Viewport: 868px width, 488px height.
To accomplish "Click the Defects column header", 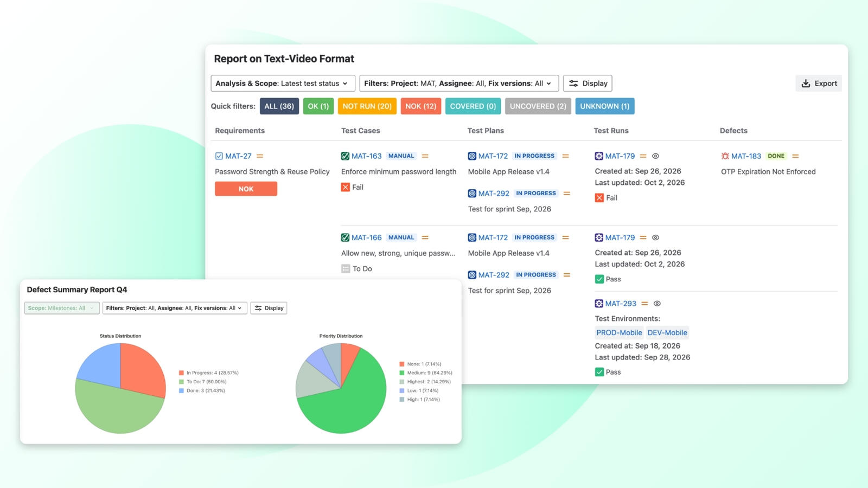I will (x=733, y=131).
